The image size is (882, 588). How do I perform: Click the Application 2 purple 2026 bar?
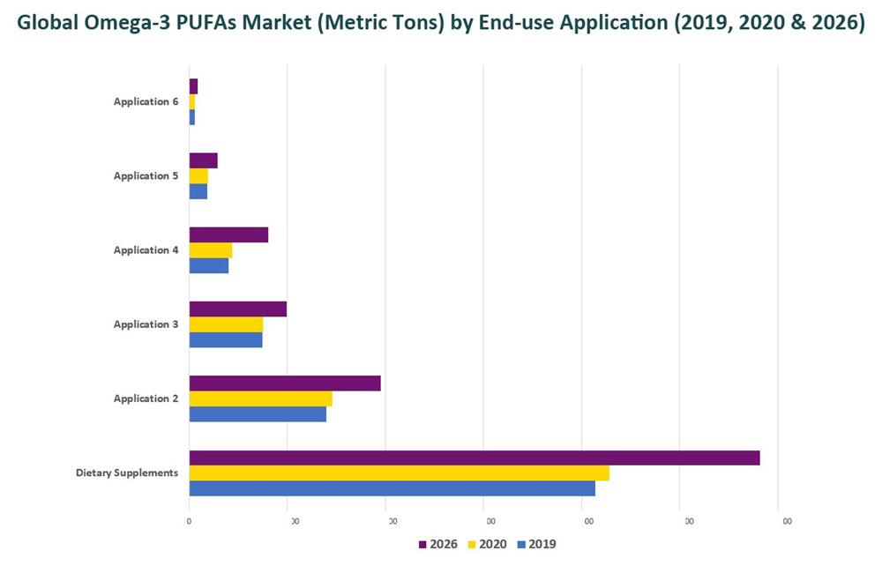285,383
